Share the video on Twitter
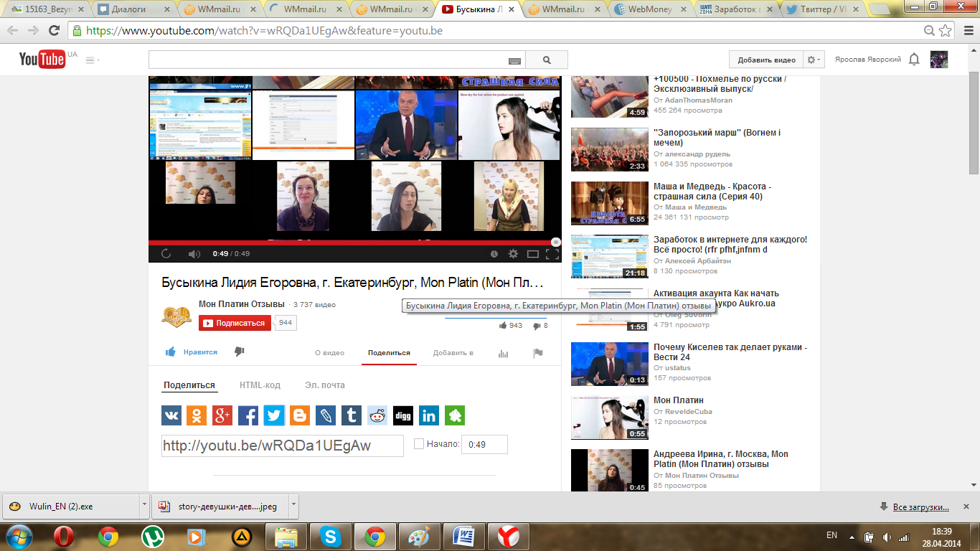The height and width of the screenshot is (551, 980). coord(274,415)
